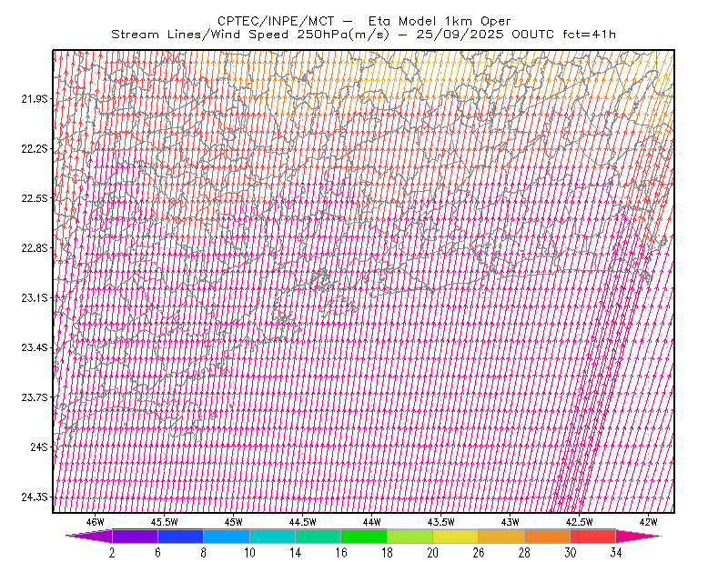Click the legend value '28'
The image size is (728, 562).
point(525,553)
